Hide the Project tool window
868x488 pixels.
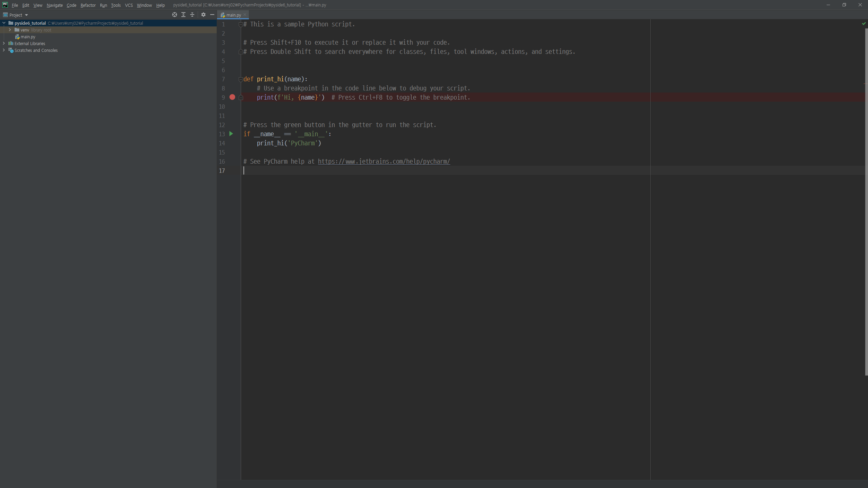click(x=212, y=15)
